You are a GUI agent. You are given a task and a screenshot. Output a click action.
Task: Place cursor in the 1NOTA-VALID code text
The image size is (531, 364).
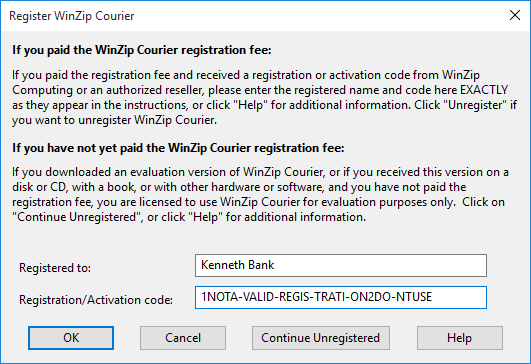click(317, 297)
